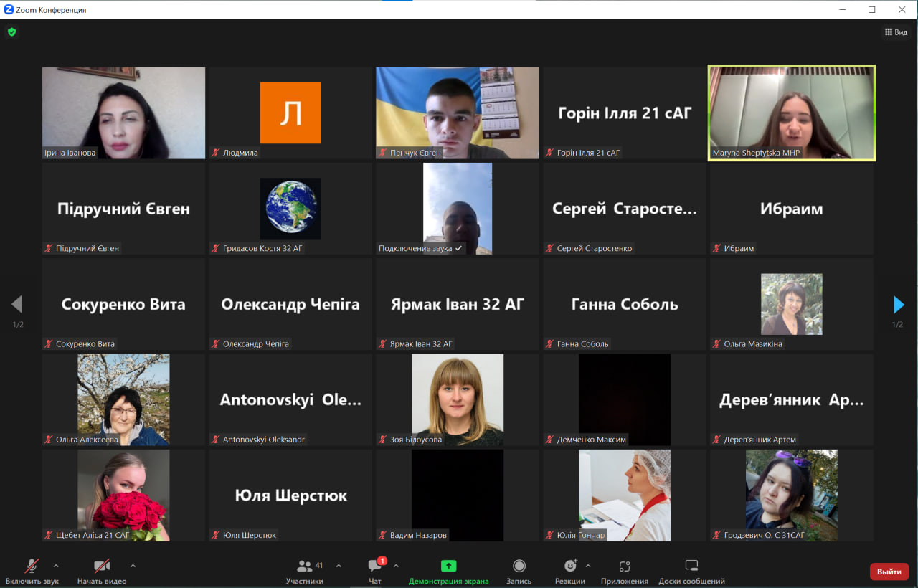Select Гродзевич О. С 31САГ tile

point(792,495)
